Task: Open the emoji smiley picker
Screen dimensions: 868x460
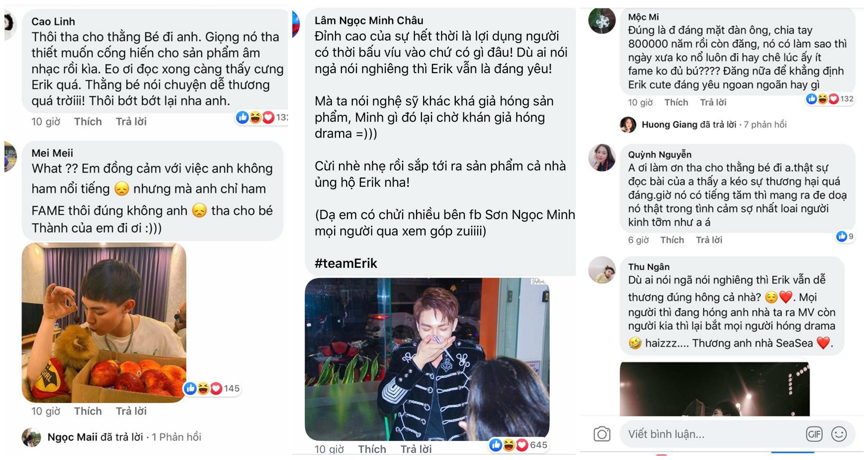Action: click(839, 434)
